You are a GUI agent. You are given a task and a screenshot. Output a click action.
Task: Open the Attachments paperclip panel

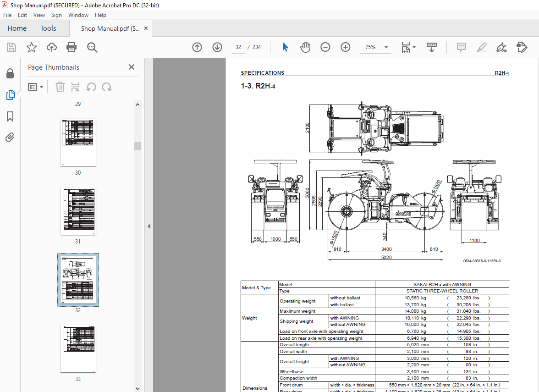tap(10, 138)
